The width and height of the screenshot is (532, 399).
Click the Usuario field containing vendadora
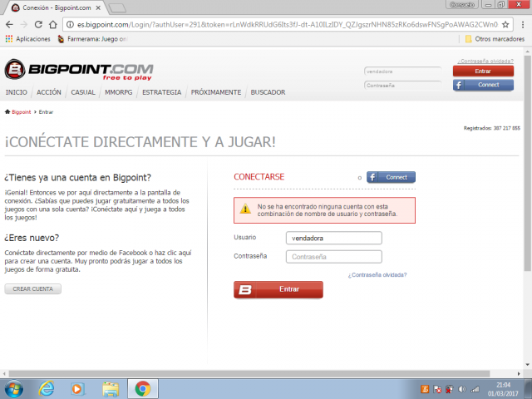[332, 238]
